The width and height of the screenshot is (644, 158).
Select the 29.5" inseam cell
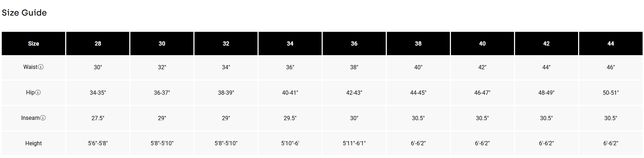point(290,118)
